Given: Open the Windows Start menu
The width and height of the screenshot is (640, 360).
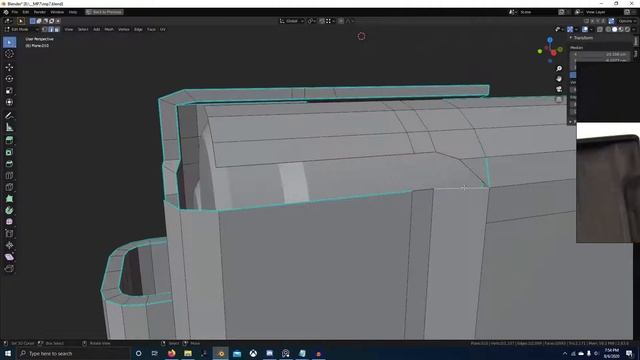Looking at the screenshot, I should 8,353.
